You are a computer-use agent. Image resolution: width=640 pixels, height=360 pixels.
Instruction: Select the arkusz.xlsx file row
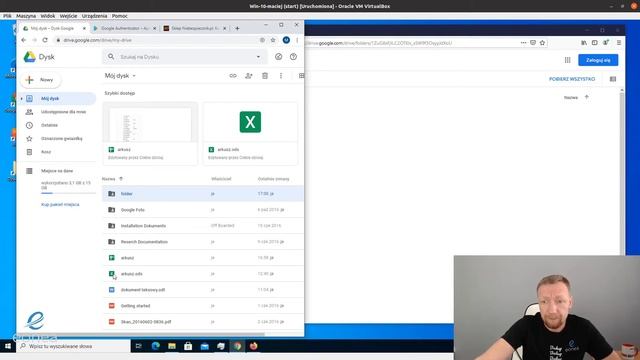coord(202,274)
